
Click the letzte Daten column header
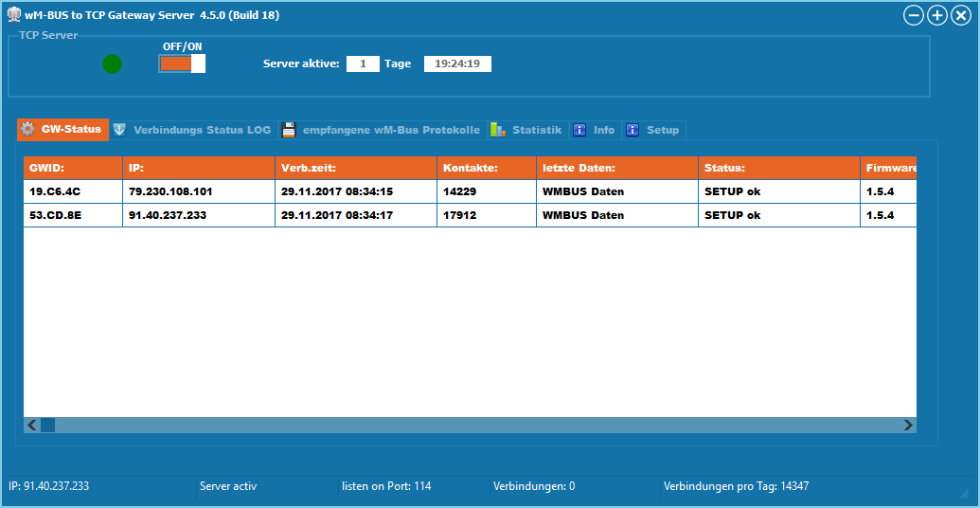click(617, 168)
